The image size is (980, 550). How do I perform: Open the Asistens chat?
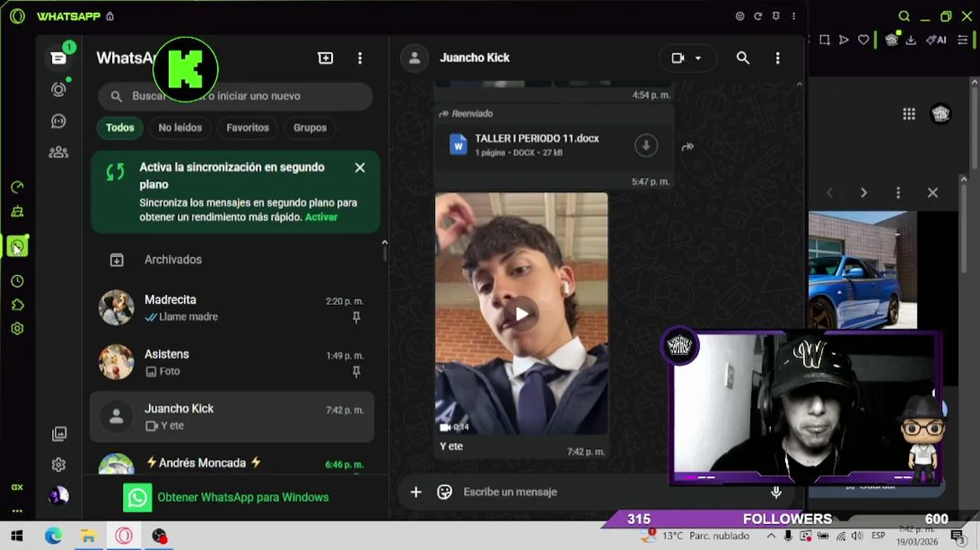point(232,362)
